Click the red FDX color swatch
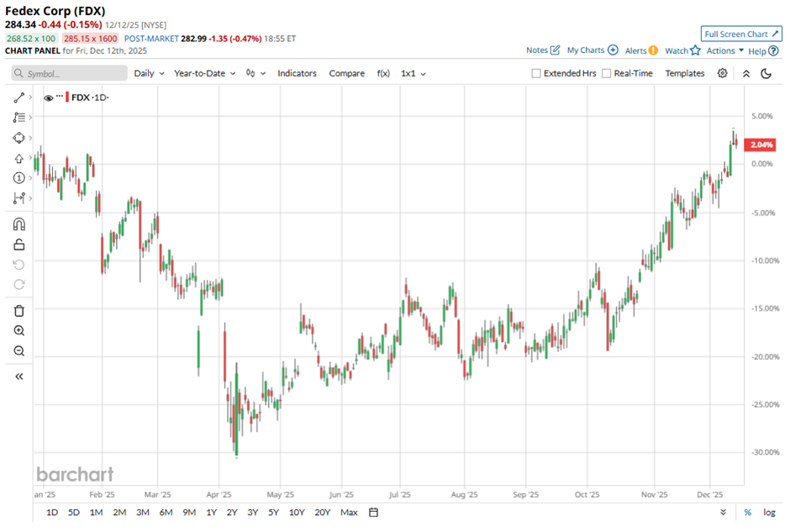 tap(67, 97)
